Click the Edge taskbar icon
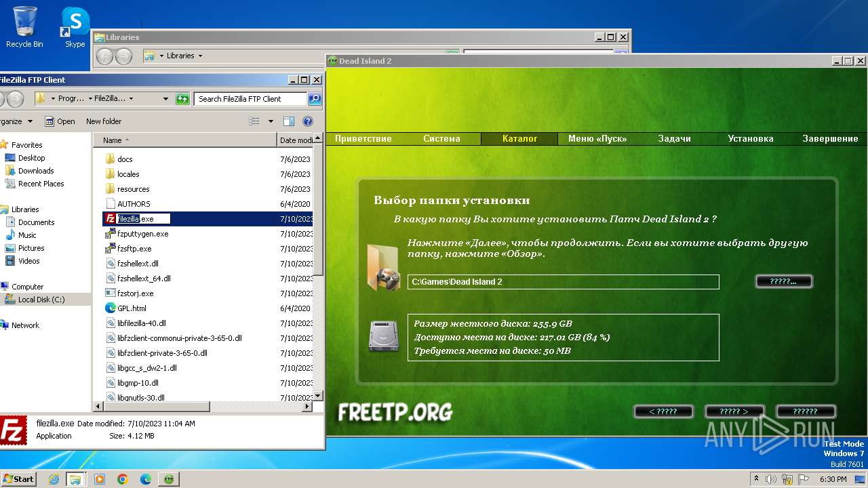Screen dimensions: 868x488 pyautogui.click(x=146, y=479)
